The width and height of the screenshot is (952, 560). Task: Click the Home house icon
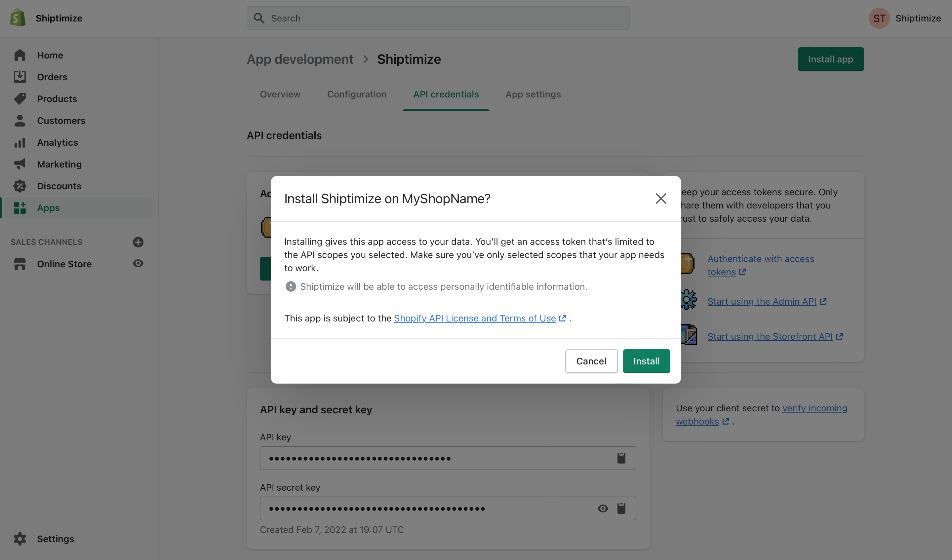pos(20,55)
